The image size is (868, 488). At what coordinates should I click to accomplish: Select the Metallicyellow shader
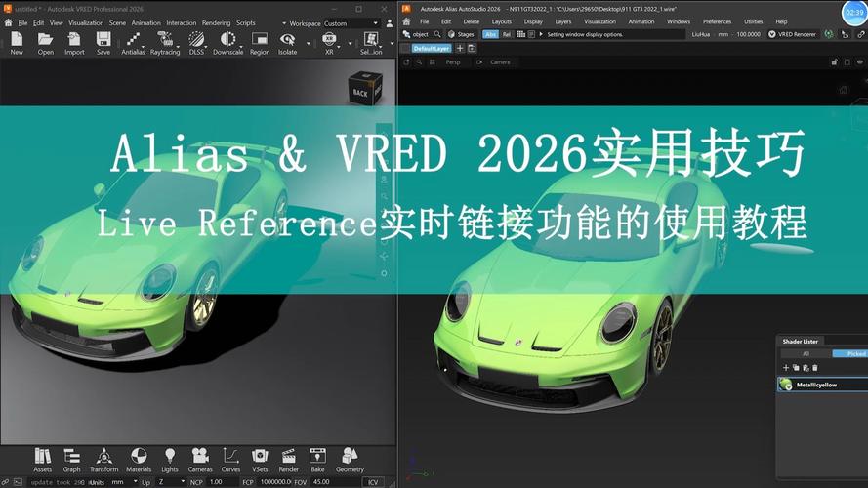point(823,385)
